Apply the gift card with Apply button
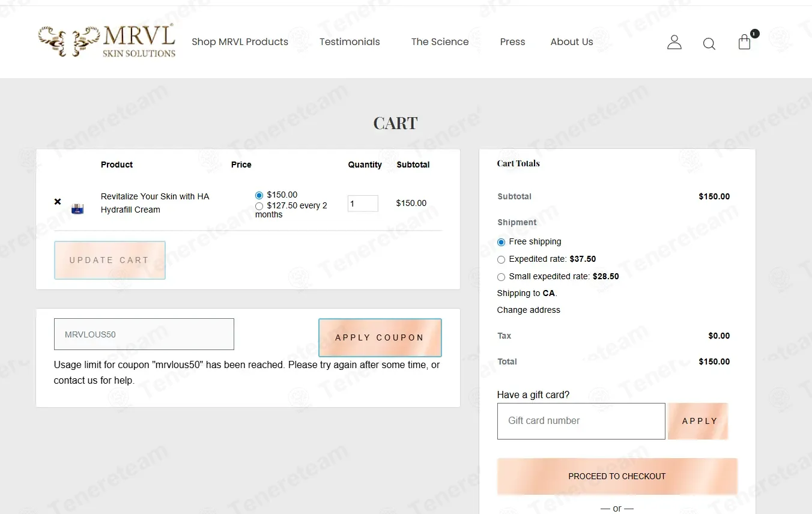The height and width of the screenshot is (514, 812). tap(698, 421)
